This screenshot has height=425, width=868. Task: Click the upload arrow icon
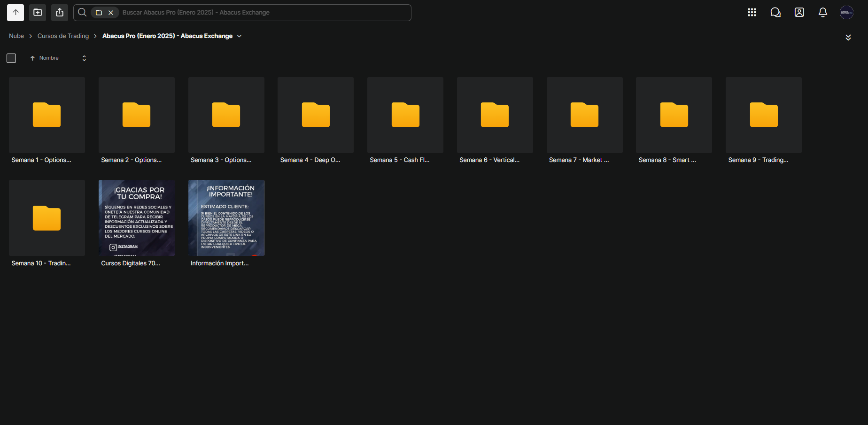(x=15, y=13)
